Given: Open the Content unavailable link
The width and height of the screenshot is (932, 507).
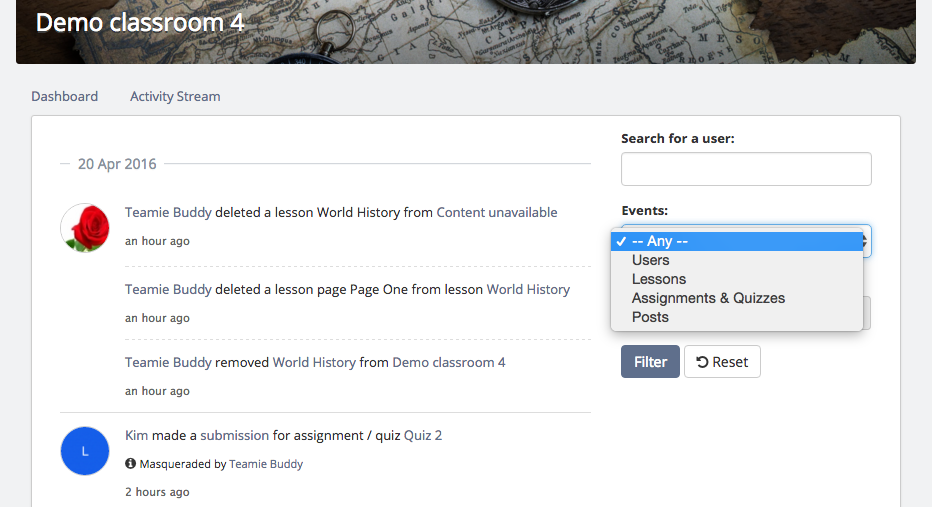Looking at the screenshot, I should (497, 212).
